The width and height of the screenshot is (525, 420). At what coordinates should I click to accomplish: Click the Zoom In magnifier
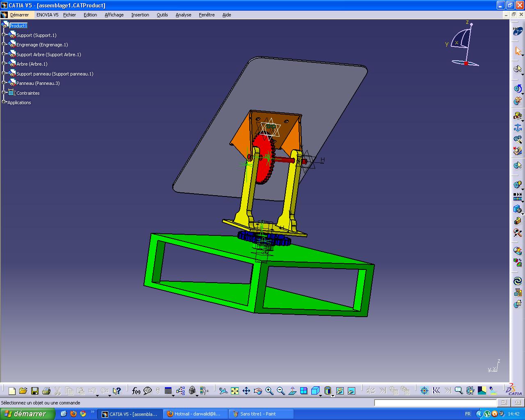(x=269, y=391)
